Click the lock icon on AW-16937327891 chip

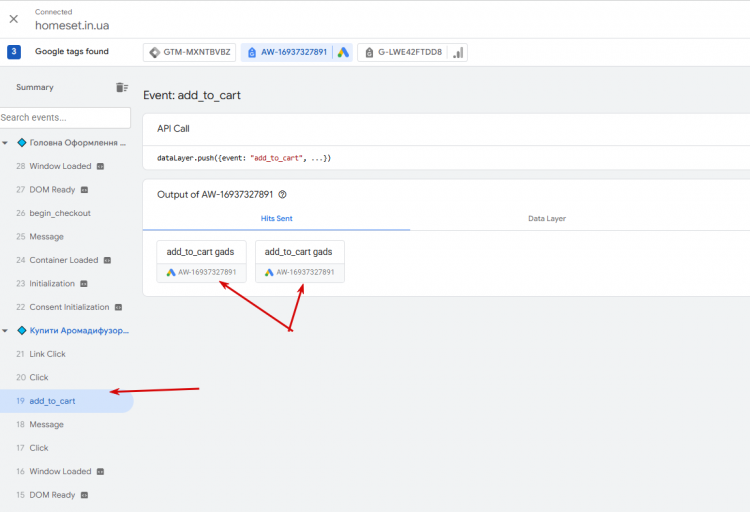(x=252, y=53)
